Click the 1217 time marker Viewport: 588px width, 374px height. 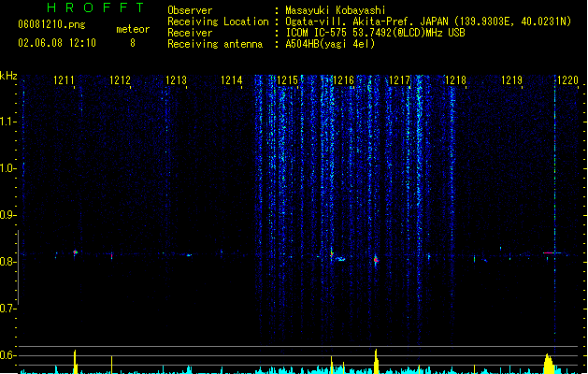399,80
